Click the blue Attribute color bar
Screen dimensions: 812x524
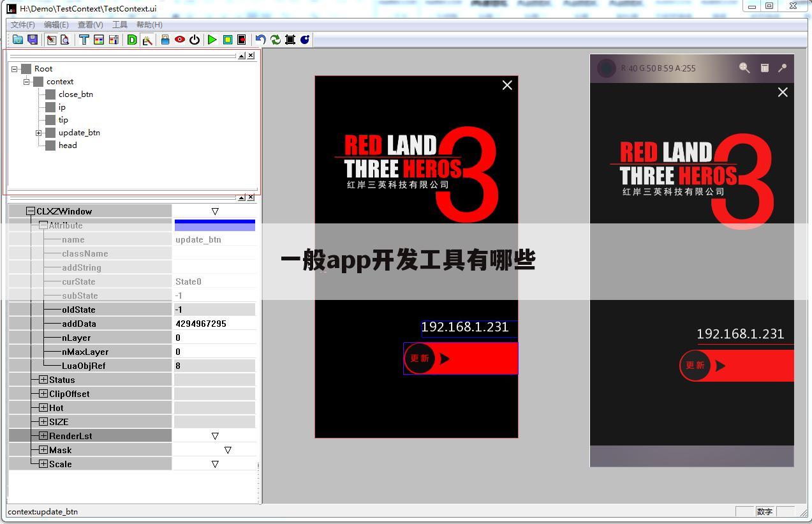(215, 225)
